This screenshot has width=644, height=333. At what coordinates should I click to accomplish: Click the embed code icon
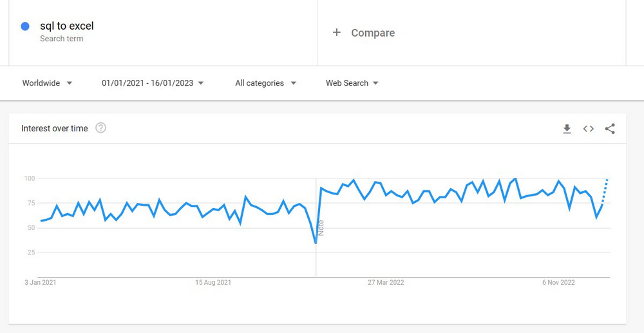[x=588, y=129]
